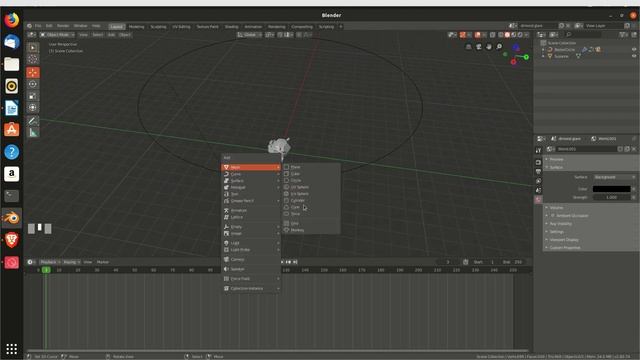
Task: Click the blue Z axis gizmo ball
Action: [x=516, y=47]
